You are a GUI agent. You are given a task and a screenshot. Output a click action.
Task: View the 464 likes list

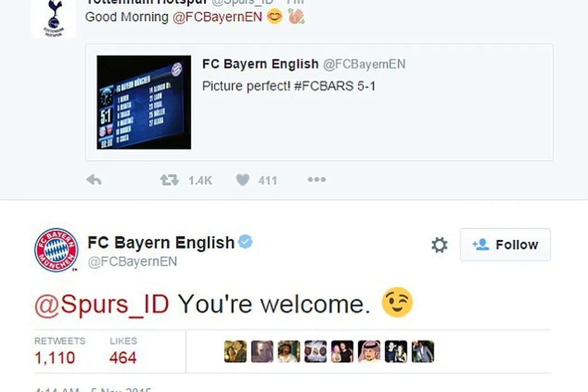(x=123, y=351)
